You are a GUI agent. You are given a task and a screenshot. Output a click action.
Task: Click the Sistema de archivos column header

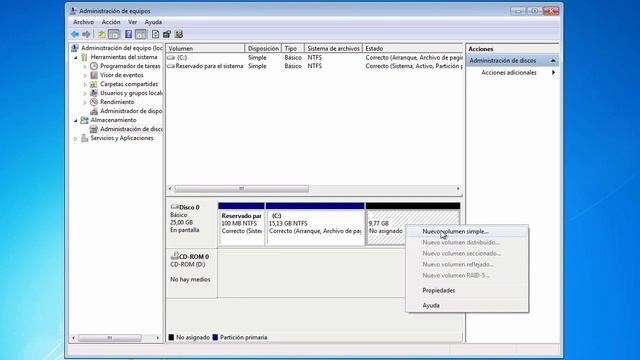(333, 48)
